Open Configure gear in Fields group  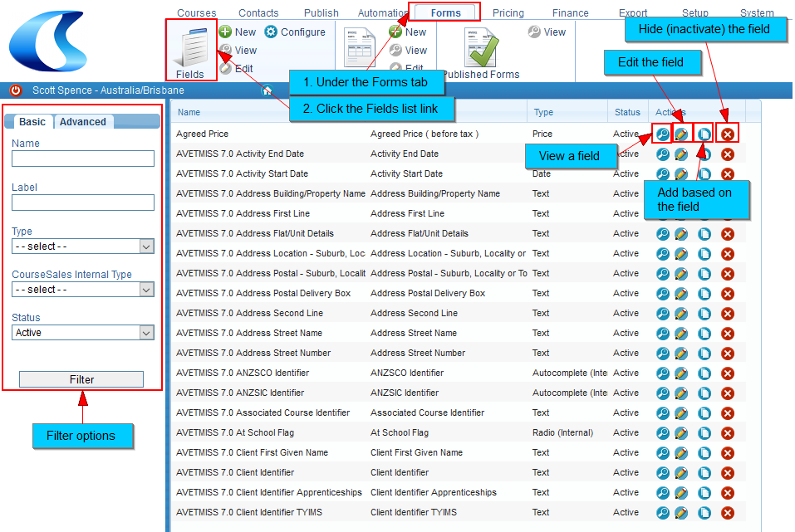(x=272, y=32)
